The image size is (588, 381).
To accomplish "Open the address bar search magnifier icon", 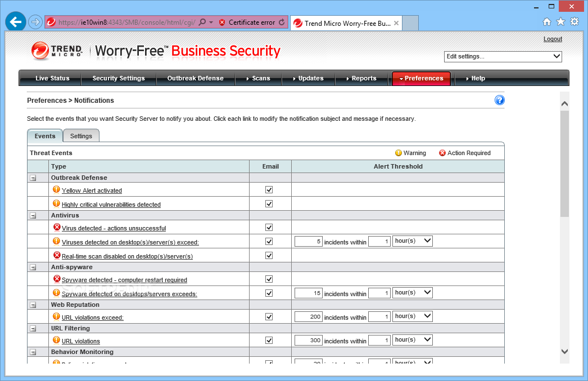I will (x=202, y=22).
